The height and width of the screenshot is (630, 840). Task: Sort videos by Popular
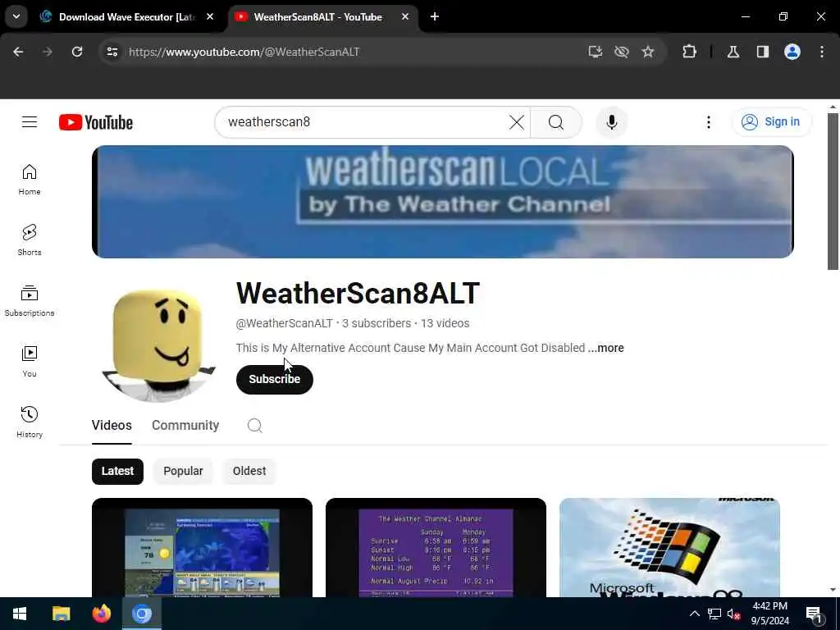coord(183,472)
